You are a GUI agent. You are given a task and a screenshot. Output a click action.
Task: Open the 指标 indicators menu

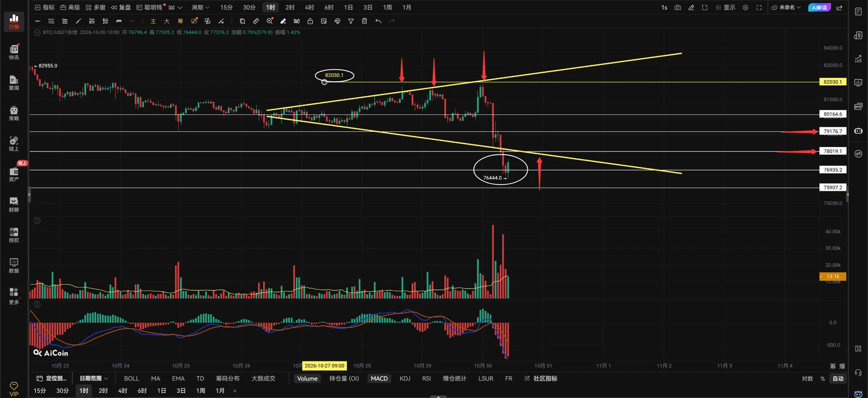tap(45, 8)
